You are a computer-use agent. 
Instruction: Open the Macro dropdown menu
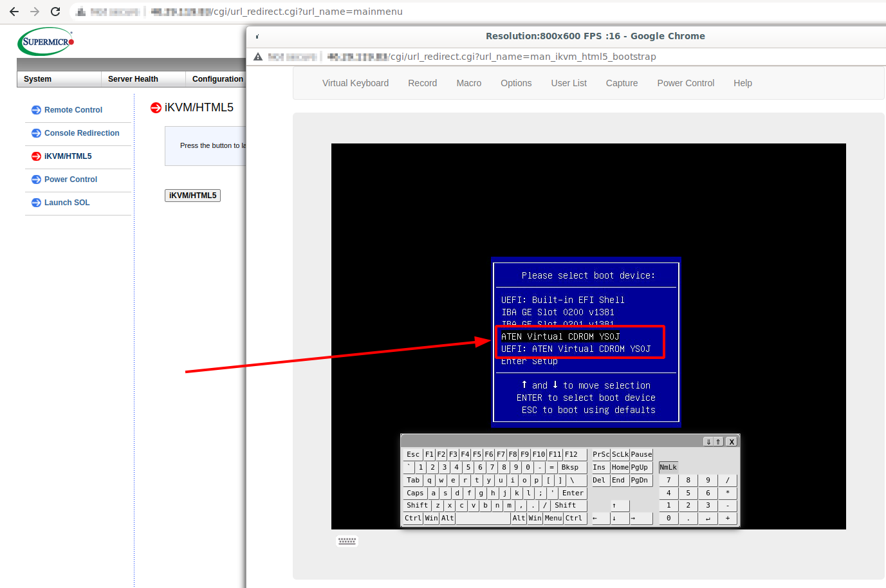click(x=468, y=83)
